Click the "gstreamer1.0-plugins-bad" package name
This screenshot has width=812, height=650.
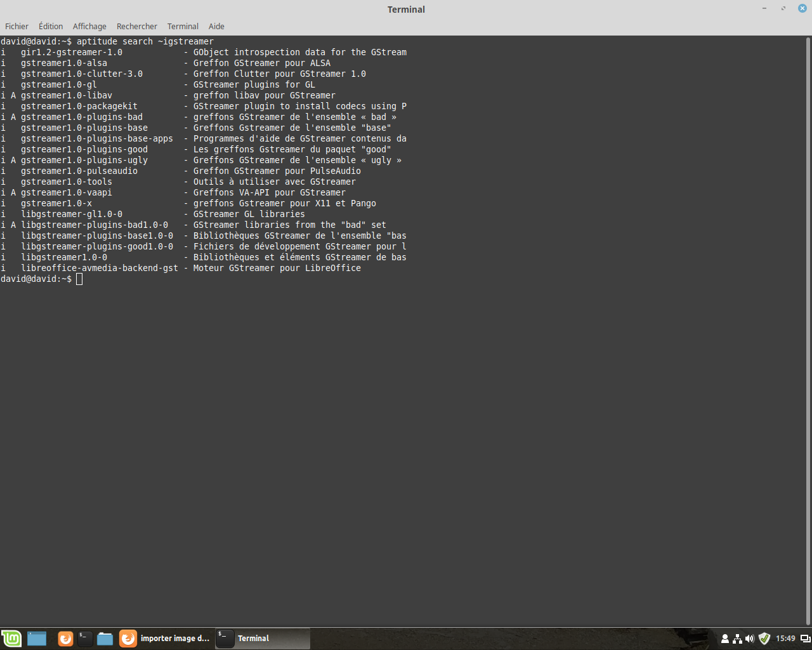click(82, 117)
